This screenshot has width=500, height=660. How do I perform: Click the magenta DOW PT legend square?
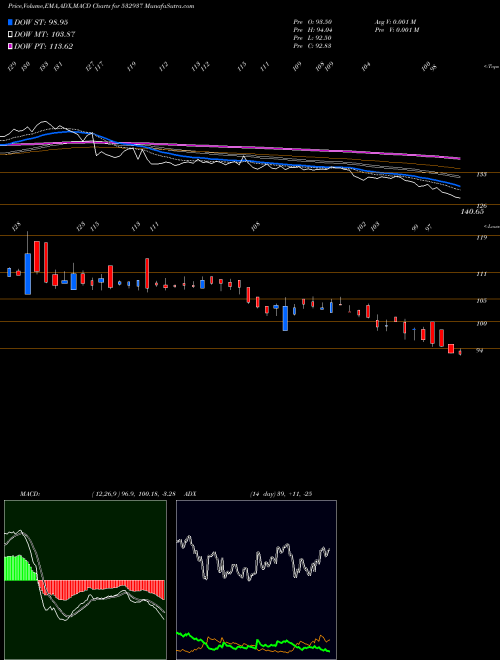[x=11, y=46]
